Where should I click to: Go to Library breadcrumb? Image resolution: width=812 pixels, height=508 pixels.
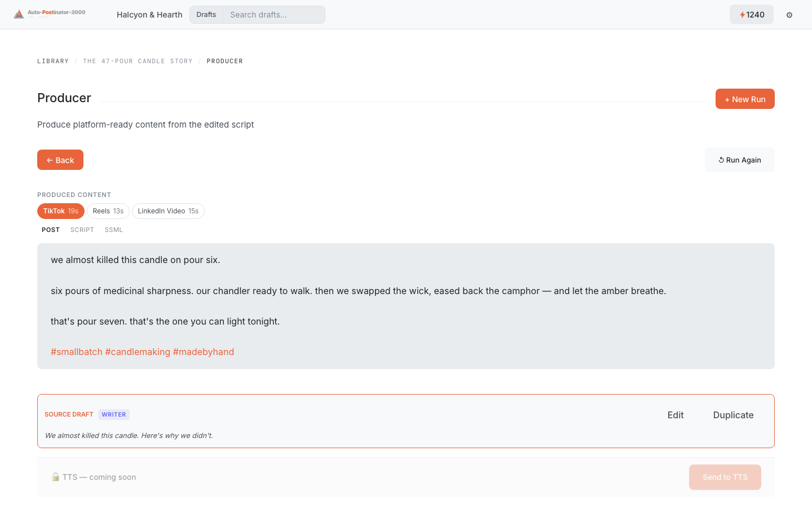click(53, 61)
